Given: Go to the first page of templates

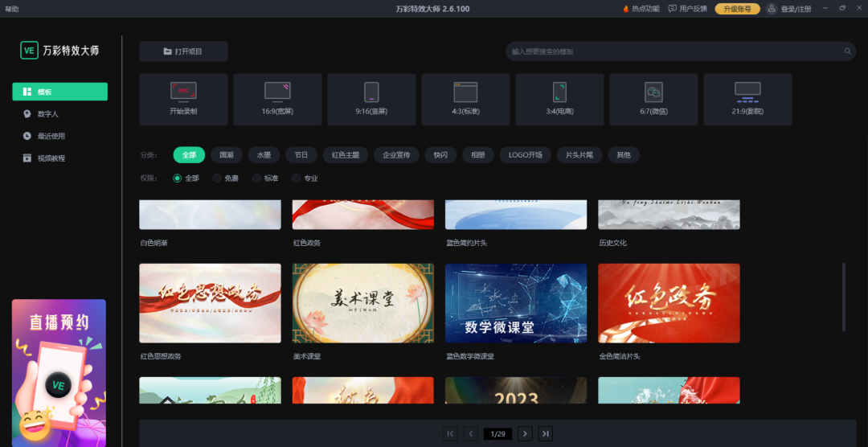Looking at the screenshot, I should [x=451, y=433].
